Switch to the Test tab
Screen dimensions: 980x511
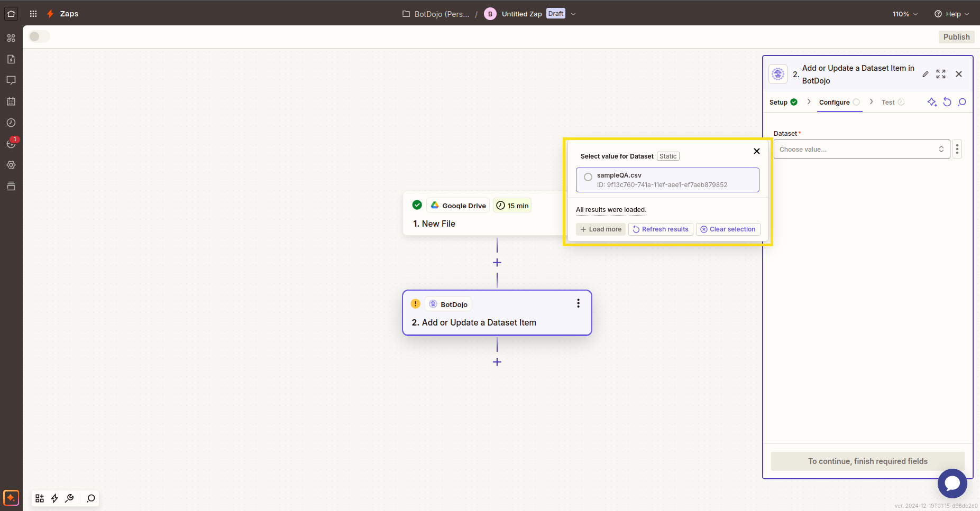click(893, 102)
